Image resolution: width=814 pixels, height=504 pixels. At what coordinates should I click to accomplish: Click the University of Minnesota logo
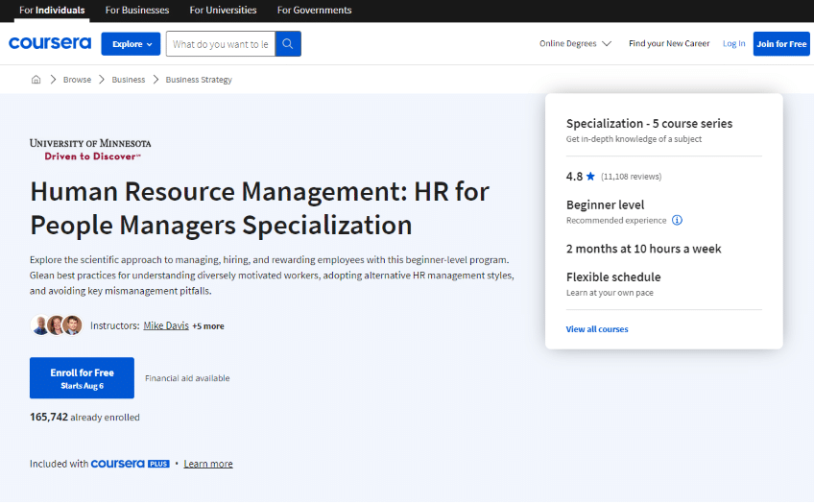point(90,150)
